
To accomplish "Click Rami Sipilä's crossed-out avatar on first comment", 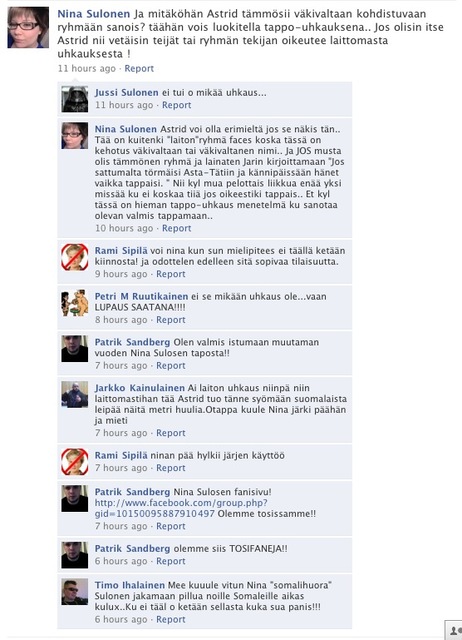I will pos(75,257).
